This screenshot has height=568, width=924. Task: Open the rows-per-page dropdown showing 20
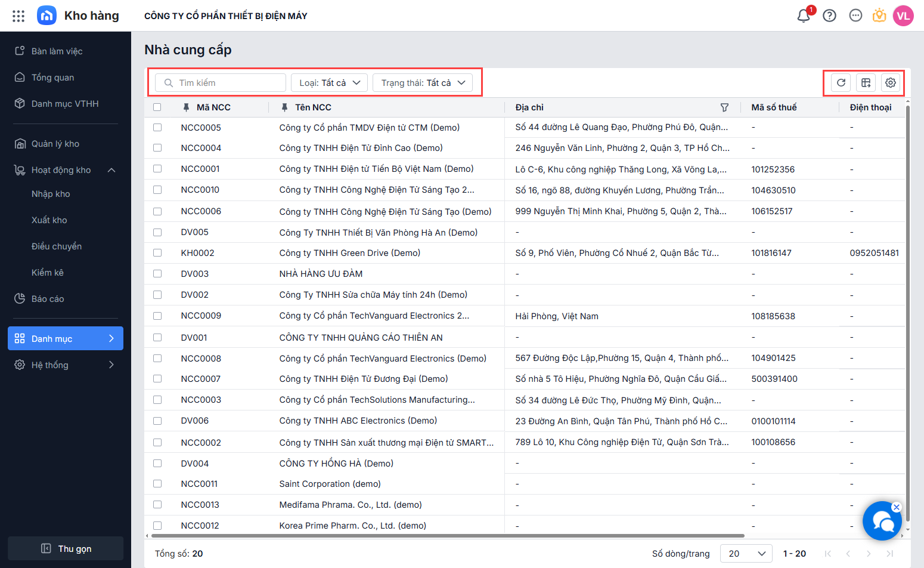[x=746, y=554]
